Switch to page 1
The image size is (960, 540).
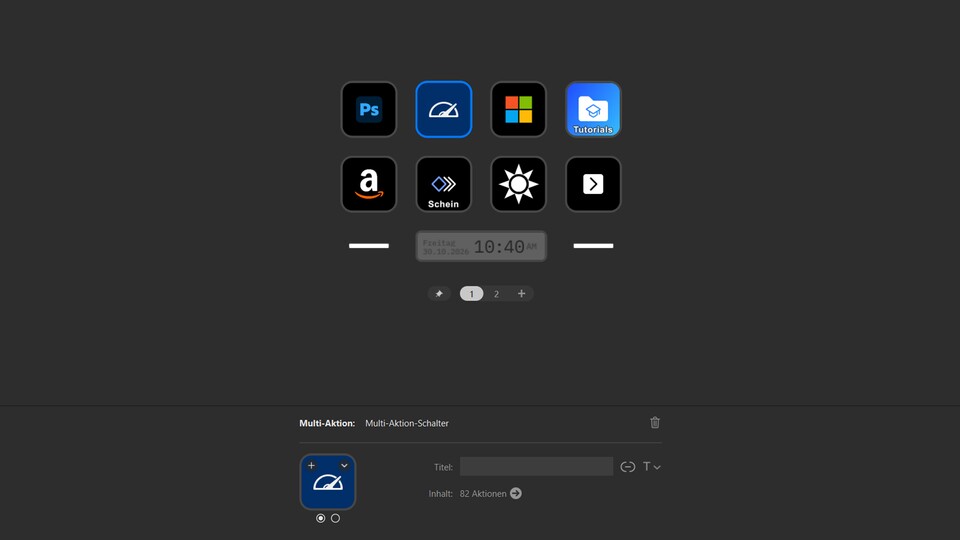[471, 294]
